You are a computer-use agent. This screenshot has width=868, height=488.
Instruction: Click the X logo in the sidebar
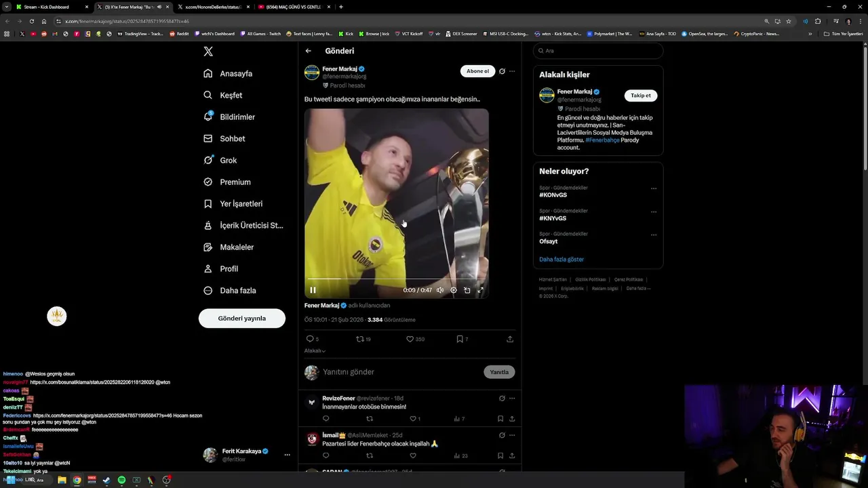(208, 52)
